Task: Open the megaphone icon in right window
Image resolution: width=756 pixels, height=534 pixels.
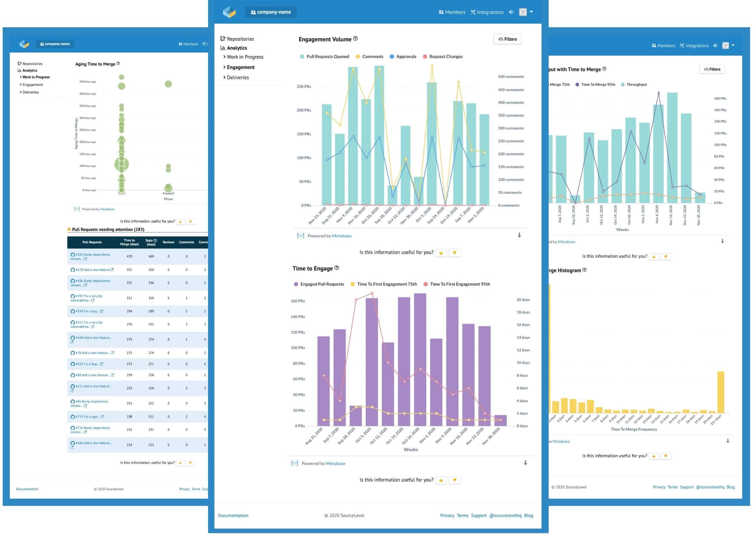Action: click(x=715, y=45)
